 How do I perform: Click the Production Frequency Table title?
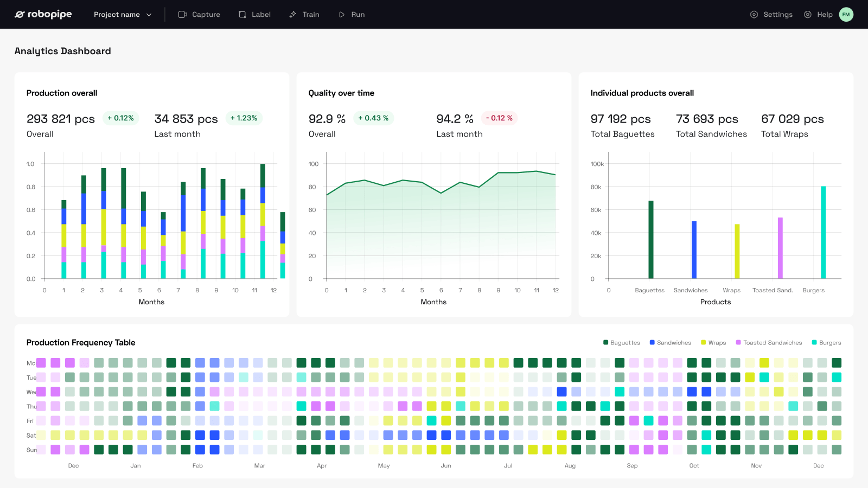tap(81, 343)
